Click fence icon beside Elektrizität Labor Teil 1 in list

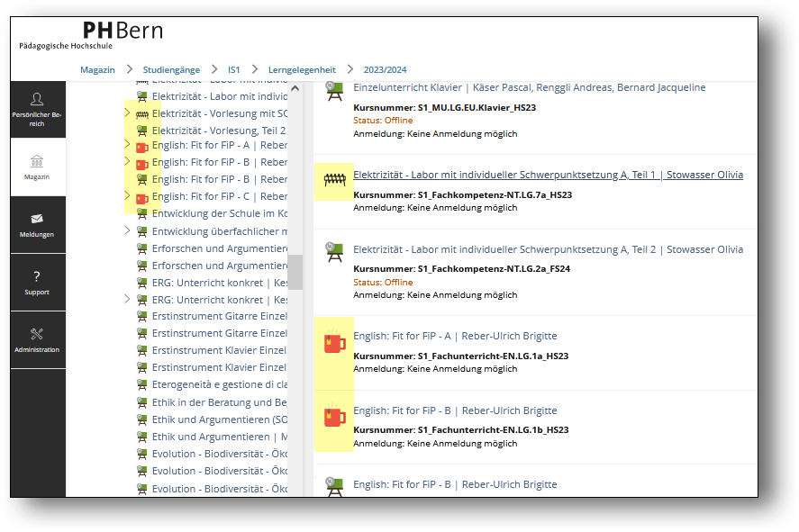tap(335, 180)
